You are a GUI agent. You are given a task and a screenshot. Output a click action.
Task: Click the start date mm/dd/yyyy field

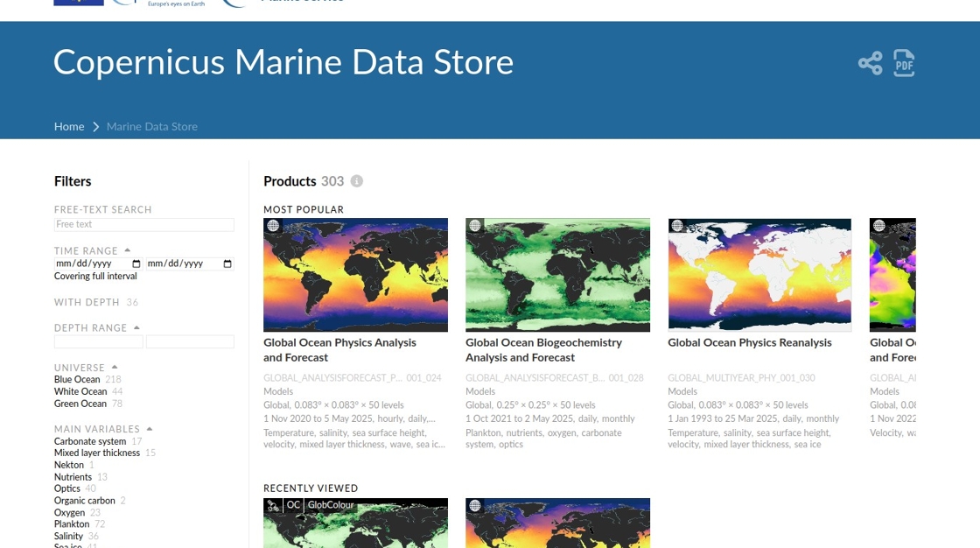point(99,264)
